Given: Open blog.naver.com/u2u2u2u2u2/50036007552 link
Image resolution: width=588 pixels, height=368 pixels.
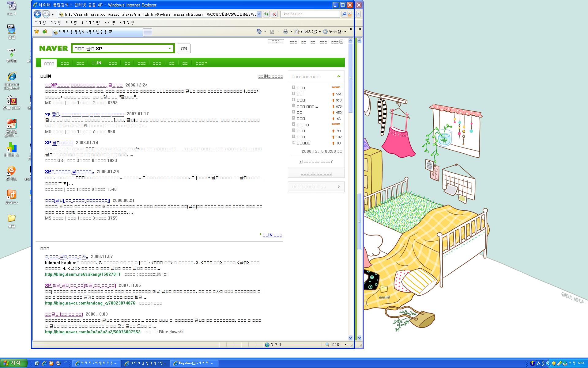Looking at the screenshot, I should (x=93, y=332).
